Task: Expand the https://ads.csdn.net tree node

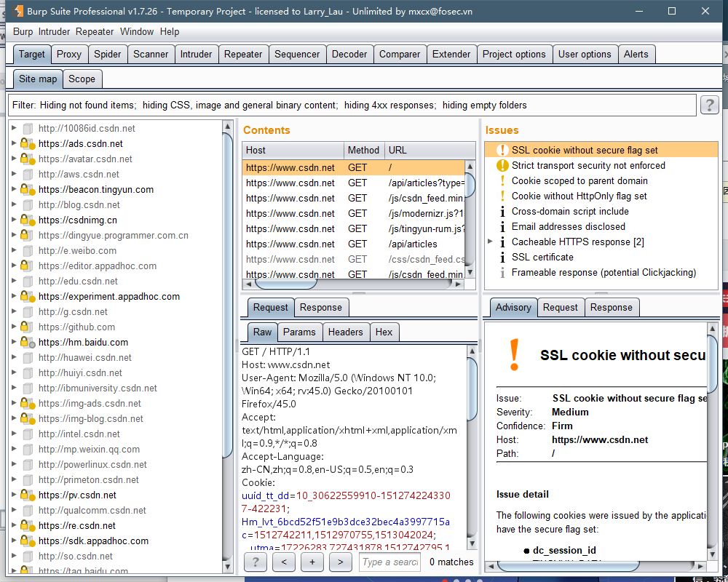Action: 13,143
